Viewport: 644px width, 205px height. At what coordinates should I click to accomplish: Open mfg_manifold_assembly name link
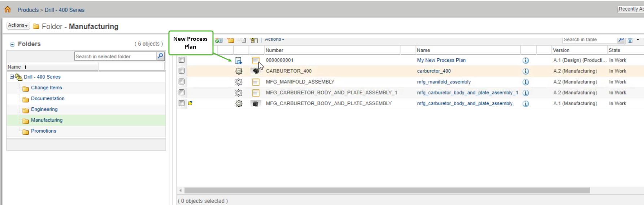point(444,82)
